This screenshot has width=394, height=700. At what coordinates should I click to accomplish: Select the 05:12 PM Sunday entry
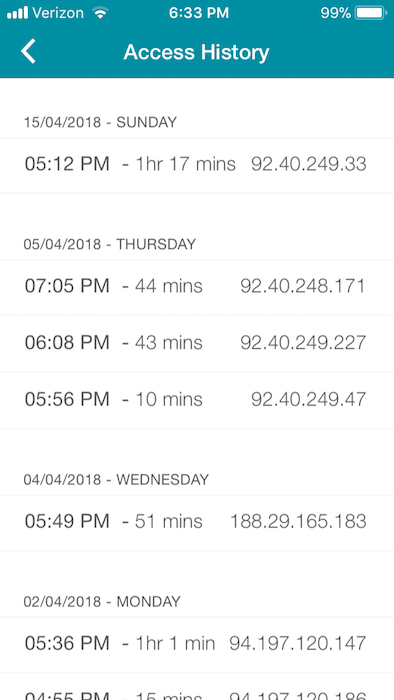point(197,165)
